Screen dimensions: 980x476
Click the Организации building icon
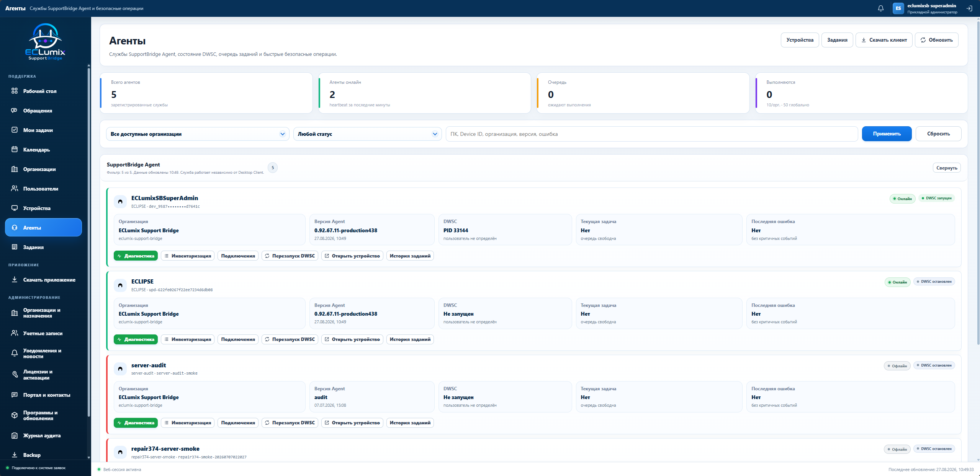point(15,169)
